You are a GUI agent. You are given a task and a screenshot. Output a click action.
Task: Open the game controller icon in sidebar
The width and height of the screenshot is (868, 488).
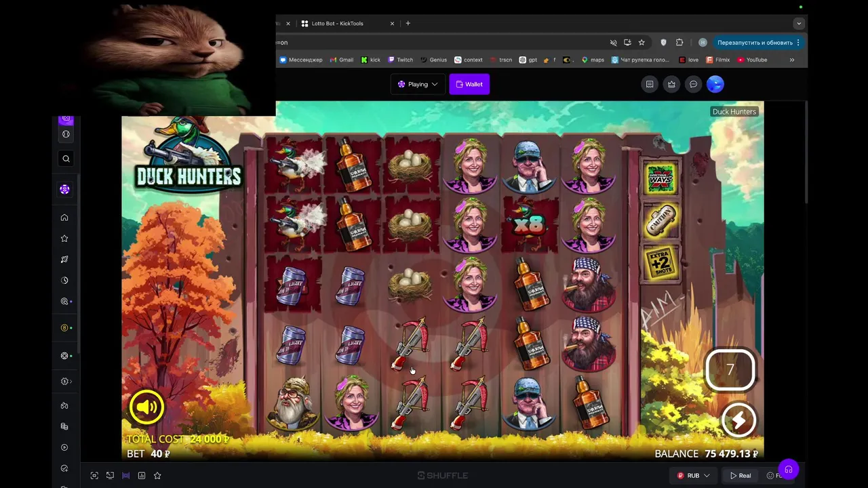(x=64, y=406)
